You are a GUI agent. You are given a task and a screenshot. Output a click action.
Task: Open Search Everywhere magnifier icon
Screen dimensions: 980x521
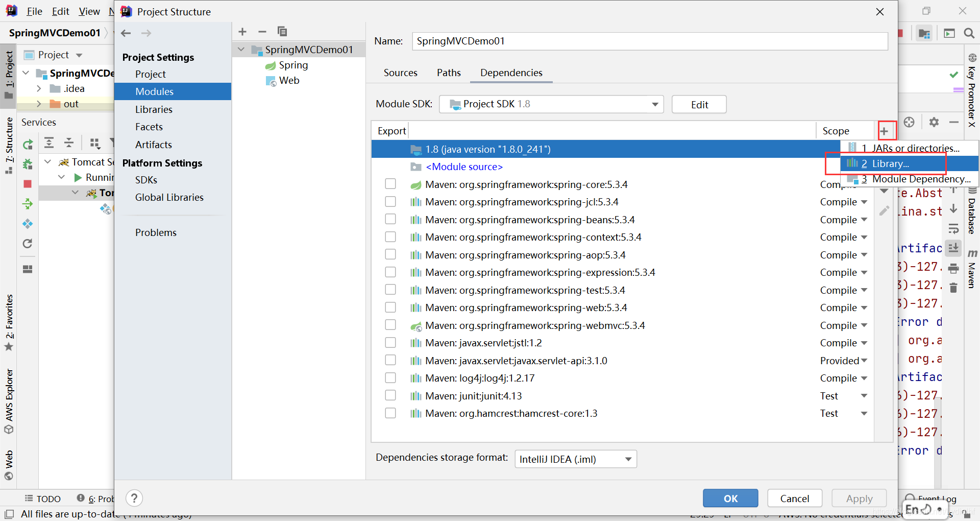(x=969, y=33)
